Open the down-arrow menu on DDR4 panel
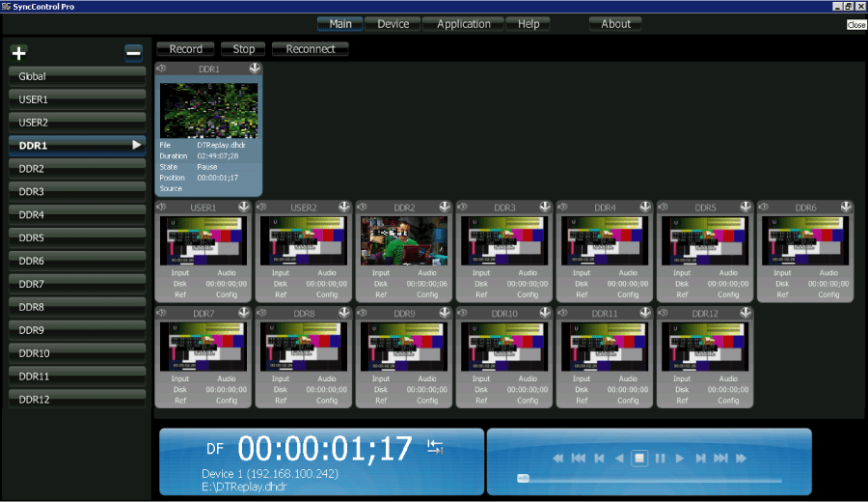The width and height of the screenshot is (868, 502). click(x=645, y=207)
